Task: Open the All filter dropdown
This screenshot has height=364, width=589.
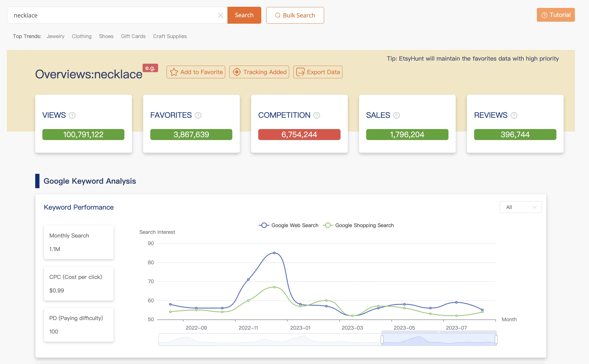Action: [x=521, y=207]
